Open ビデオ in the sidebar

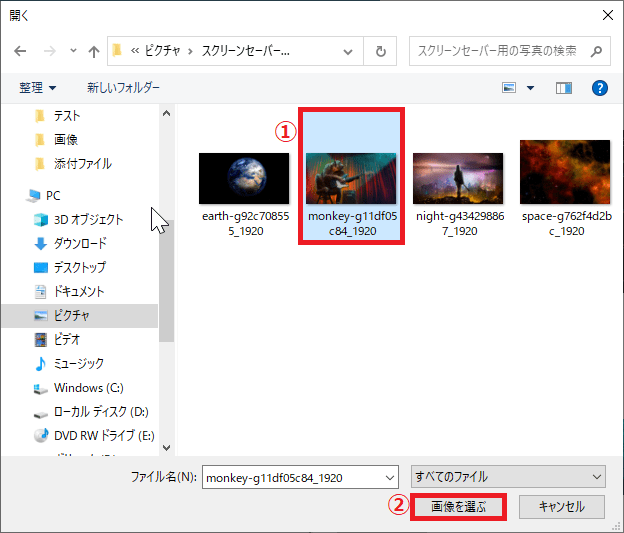click(x=67, y=340)
